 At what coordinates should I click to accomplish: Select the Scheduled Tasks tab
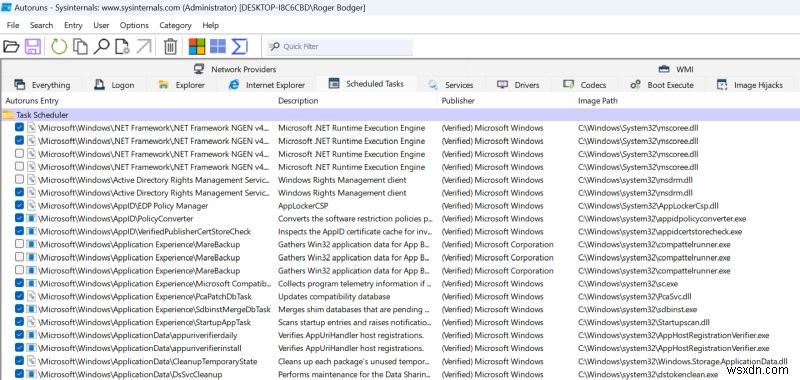coord(366,84)
